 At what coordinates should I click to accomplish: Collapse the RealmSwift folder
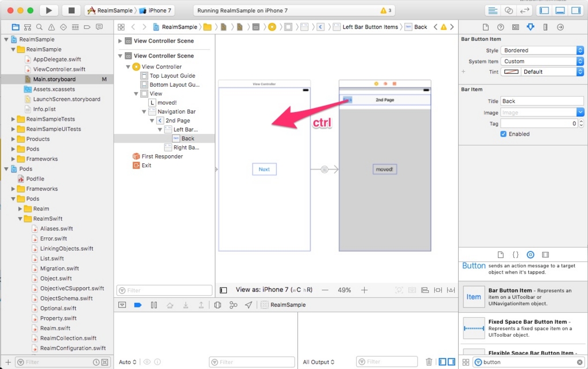click(20, 218)
